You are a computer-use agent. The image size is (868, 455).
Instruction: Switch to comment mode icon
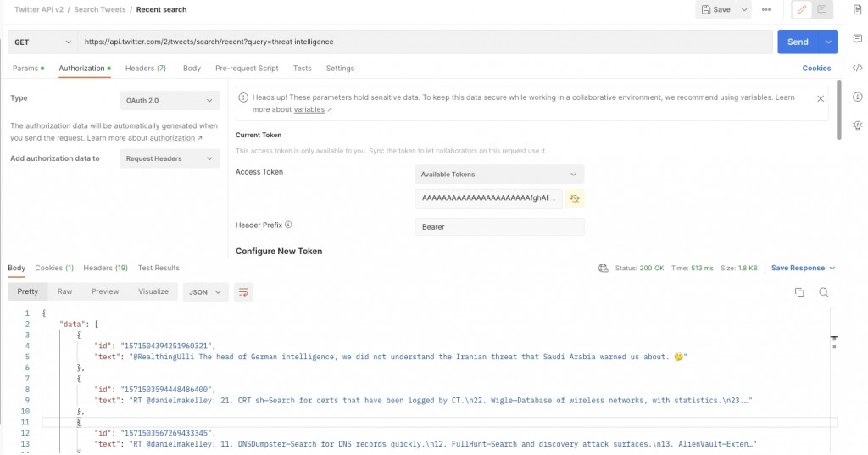pos(822,9)
